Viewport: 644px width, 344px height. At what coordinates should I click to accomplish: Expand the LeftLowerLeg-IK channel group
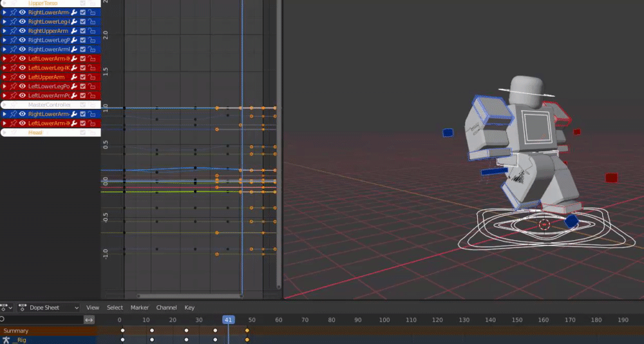(x=5, y=68)
